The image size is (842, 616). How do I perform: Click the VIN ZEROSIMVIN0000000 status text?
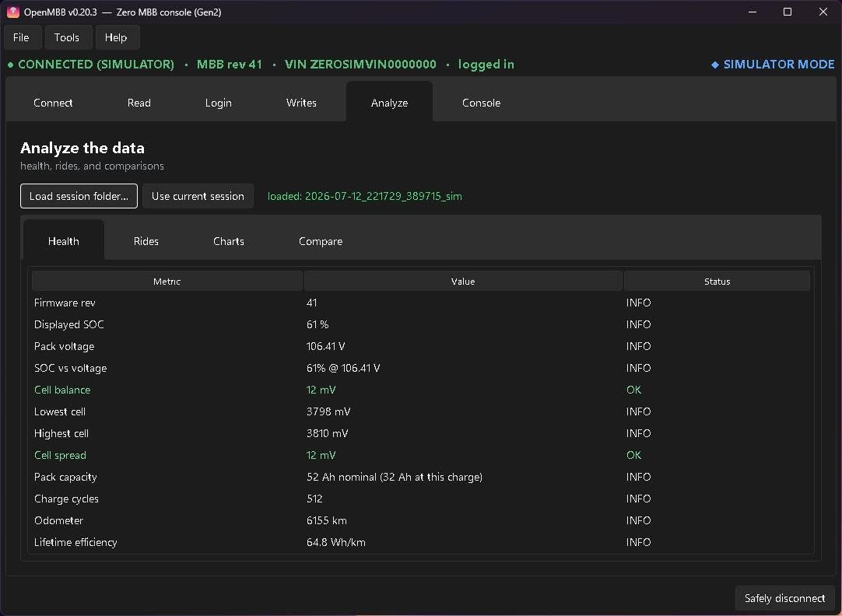click(360, 65)
